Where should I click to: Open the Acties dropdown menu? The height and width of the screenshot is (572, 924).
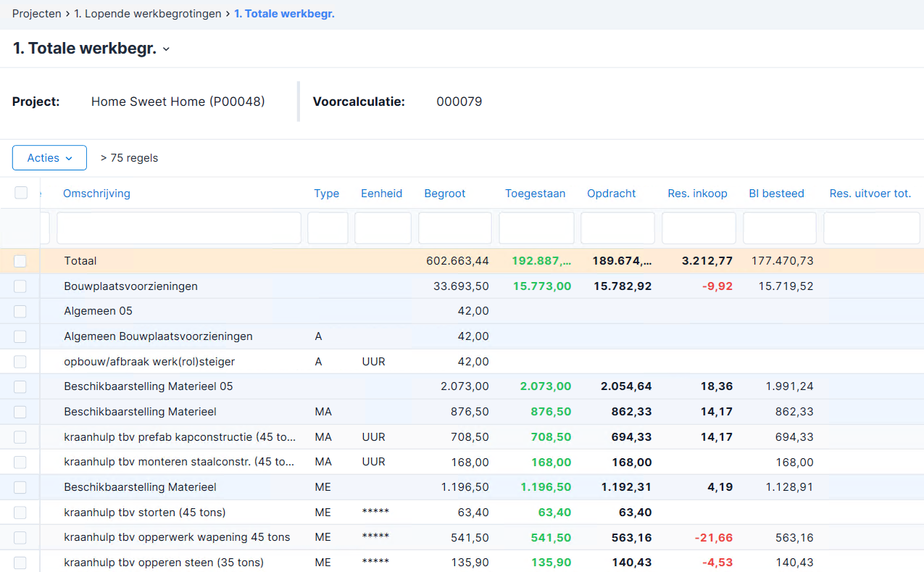pos(49,158)
